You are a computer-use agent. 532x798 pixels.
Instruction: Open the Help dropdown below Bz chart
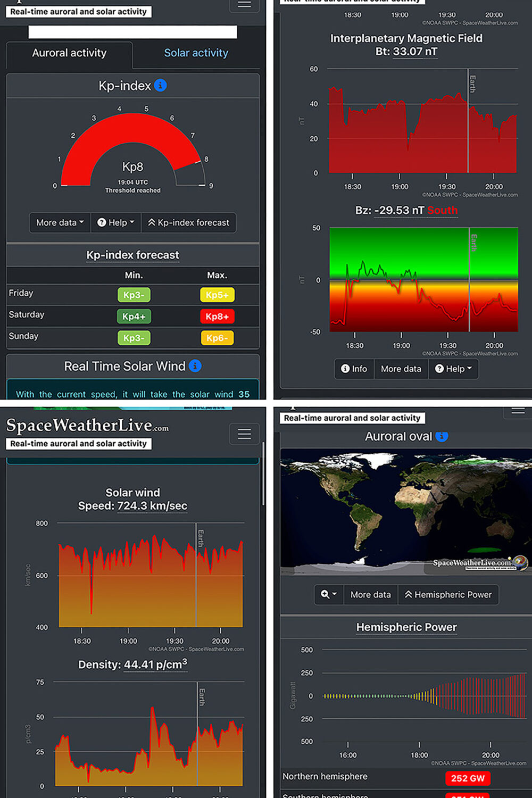click(453, 369)
